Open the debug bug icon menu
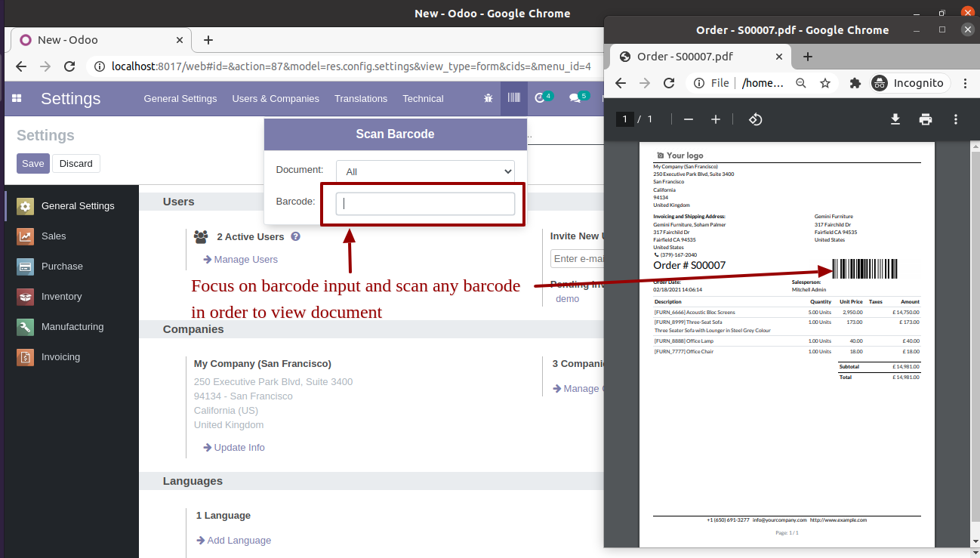Image resolution: width=980 pixels, height=558 pixels. click(488, 98)
